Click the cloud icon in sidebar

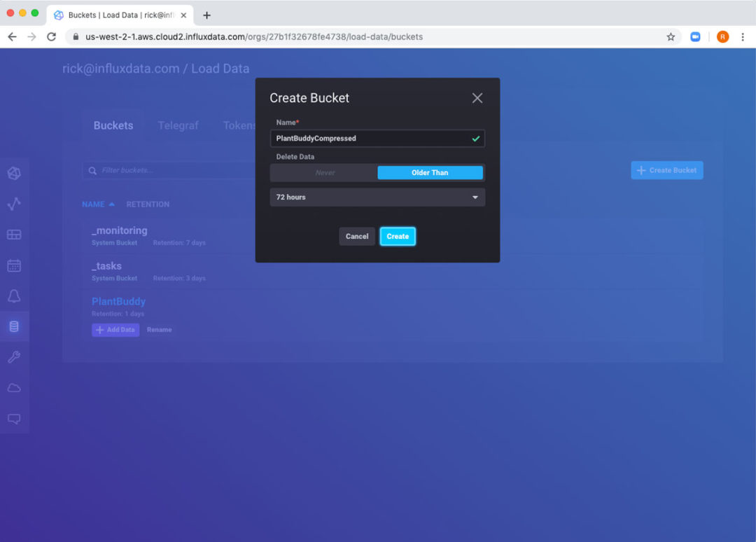point(14,388)
